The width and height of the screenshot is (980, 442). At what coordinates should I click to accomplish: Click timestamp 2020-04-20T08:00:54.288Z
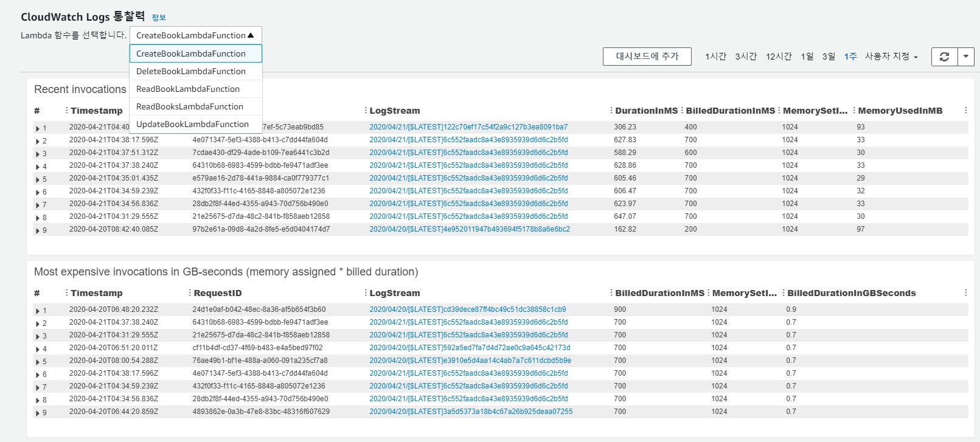click(x=114, y=361)
